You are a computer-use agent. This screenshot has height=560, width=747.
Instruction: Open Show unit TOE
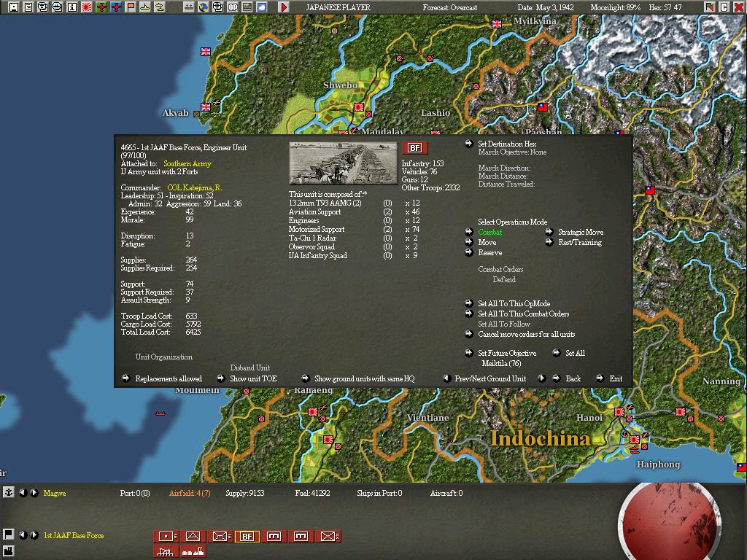[253, 378]
